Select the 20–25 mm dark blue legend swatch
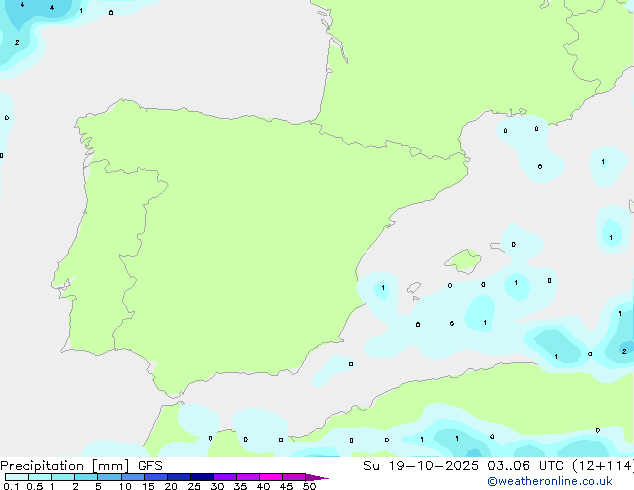The height and width of the screenshot is (490, 634). click(x=179, y=477)
